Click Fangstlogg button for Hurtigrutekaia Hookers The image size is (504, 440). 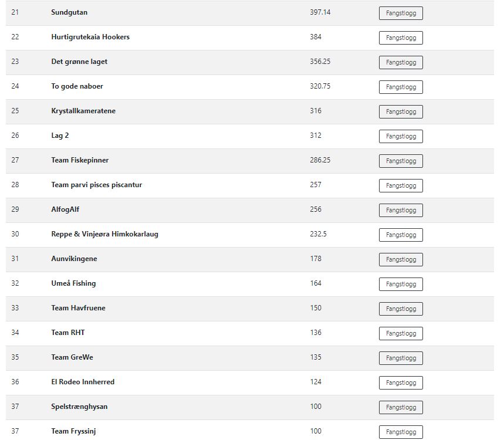[401, 38]
